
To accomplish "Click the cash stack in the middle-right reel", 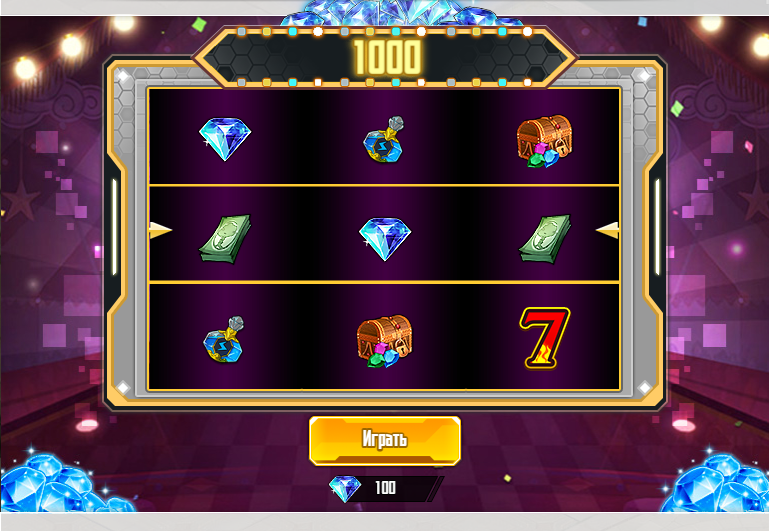I will (x=545, y=239).
